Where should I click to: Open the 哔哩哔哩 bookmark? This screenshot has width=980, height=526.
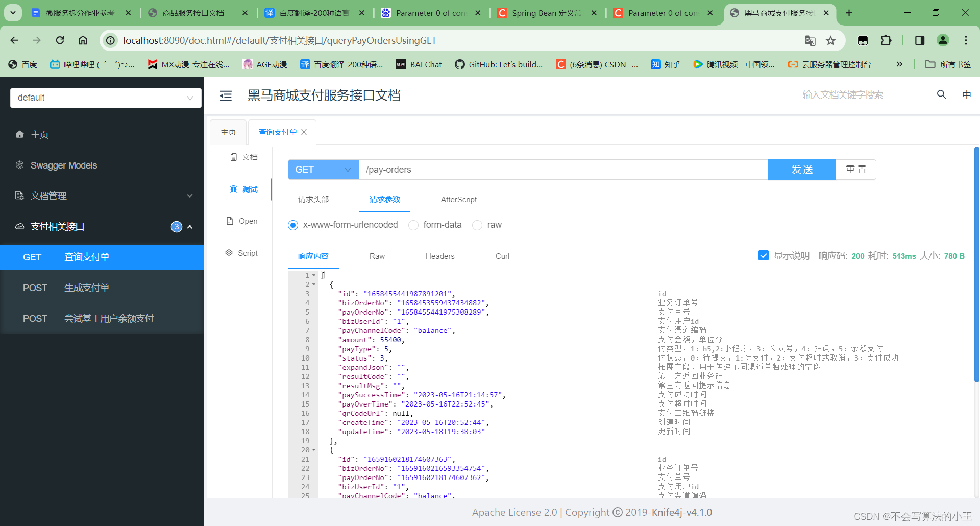pos(92,64)
